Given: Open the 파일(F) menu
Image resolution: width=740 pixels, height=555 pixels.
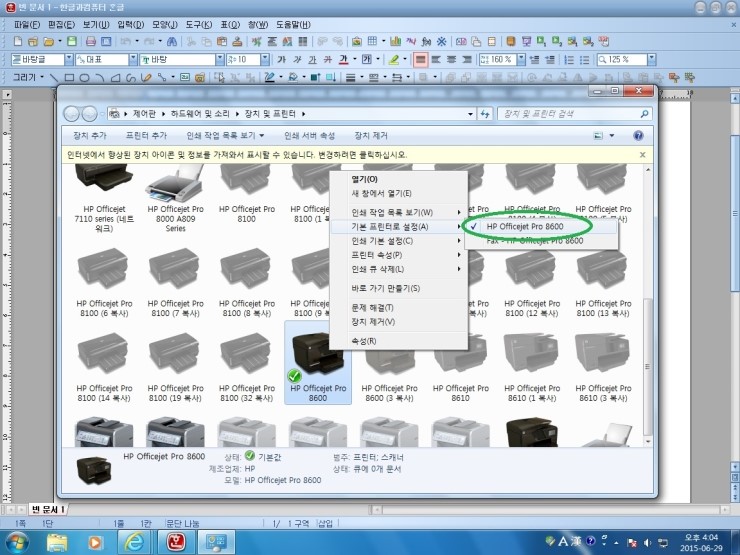Looking at the screenshot, I should point(28,23).
